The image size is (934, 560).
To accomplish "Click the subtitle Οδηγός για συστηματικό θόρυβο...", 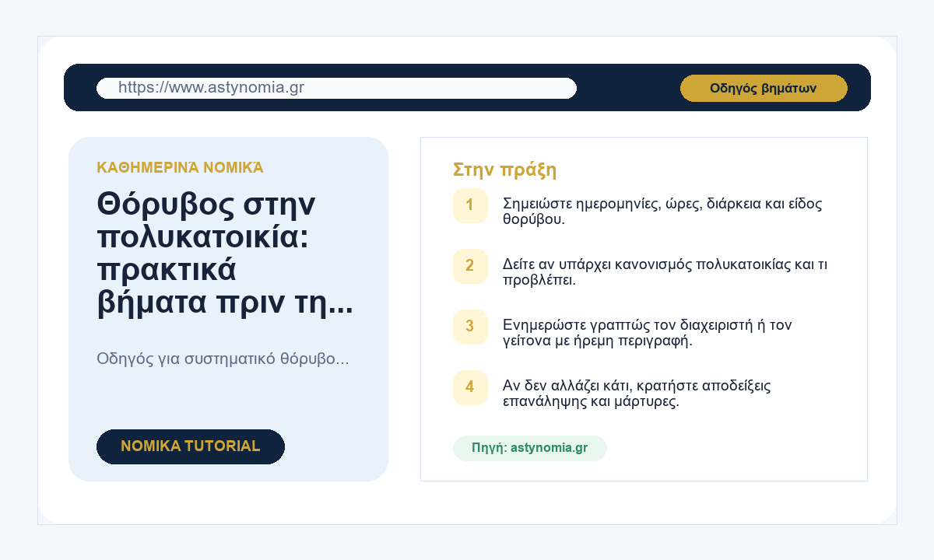I will [223, 359].
